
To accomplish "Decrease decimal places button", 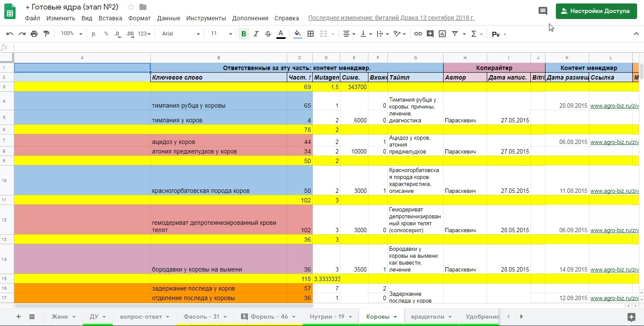I will click(x=118, y=34).
